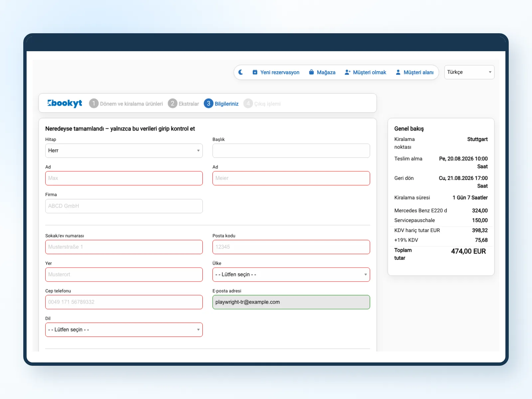Open the Ekstralar step label
Viewport: 532px width, 399px height.
click(189, 104)
